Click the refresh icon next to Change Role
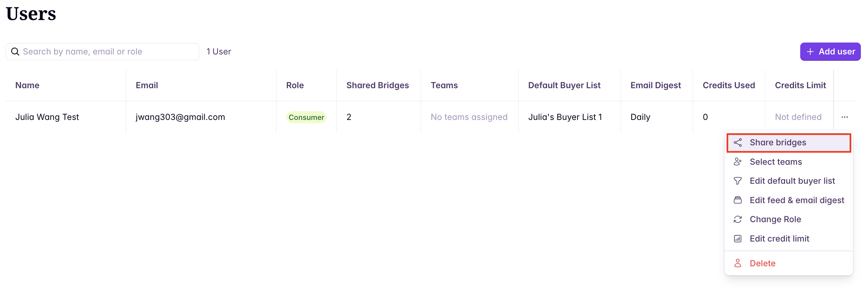Image resolution: width=868 pixels, height=292 pixels. tap(738, 219)
